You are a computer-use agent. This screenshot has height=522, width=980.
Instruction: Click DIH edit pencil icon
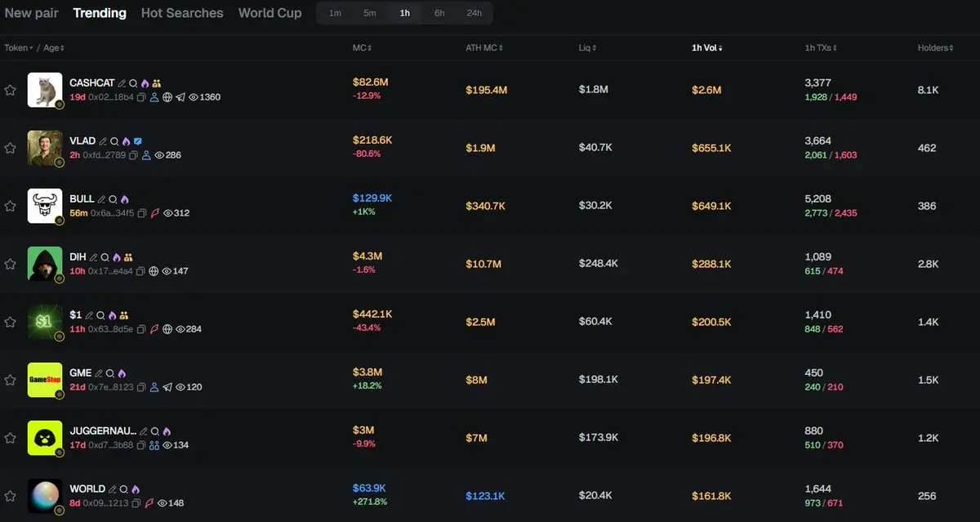[93, 257]
